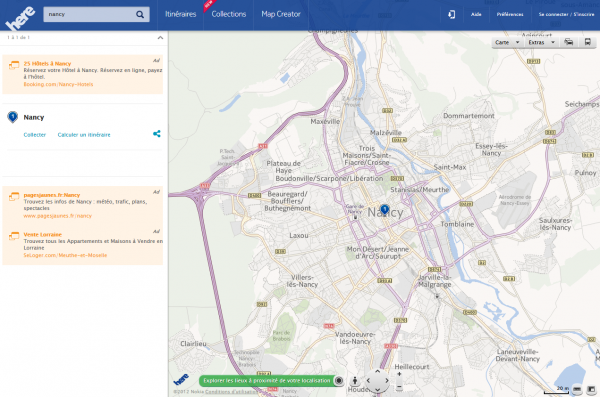
Task: Click the scale ruler unit icon
Action: pos(577,390)
